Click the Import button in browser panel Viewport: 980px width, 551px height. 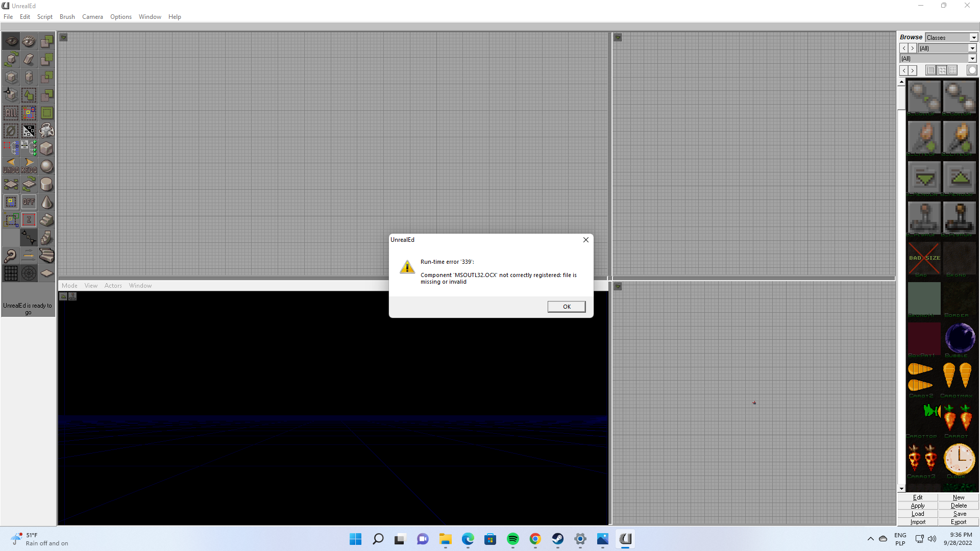pos(918,522)
